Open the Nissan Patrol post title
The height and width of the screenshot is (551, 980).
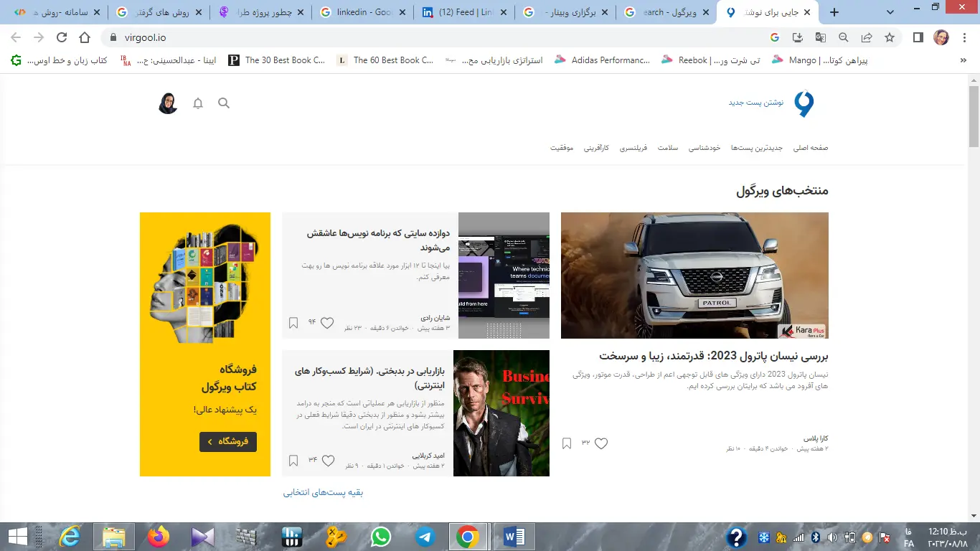point(714,356)
